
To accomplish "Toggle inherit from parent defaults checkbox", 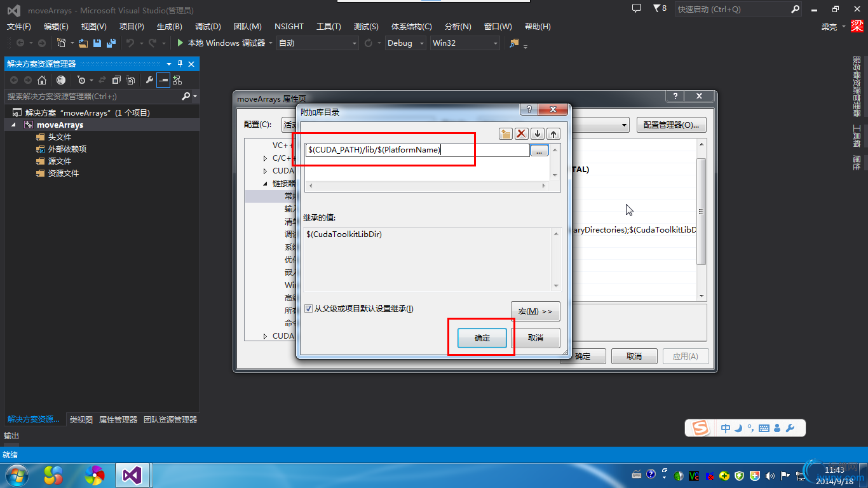I will (x=309, y=309).
